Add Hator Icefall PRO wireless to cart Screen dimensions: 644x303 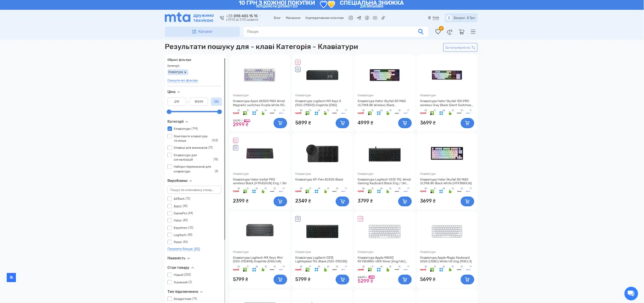tap(280, 201)
